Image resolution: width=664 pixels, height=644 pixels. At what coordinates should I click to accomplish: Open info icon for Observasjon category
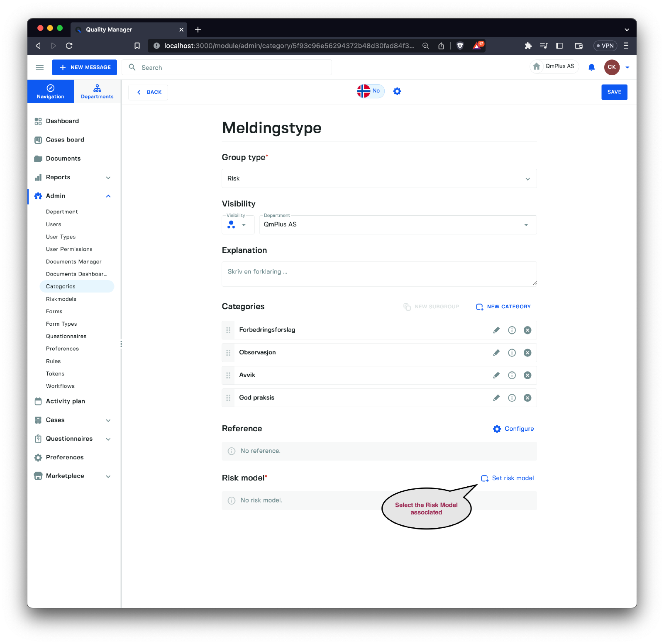512,353
